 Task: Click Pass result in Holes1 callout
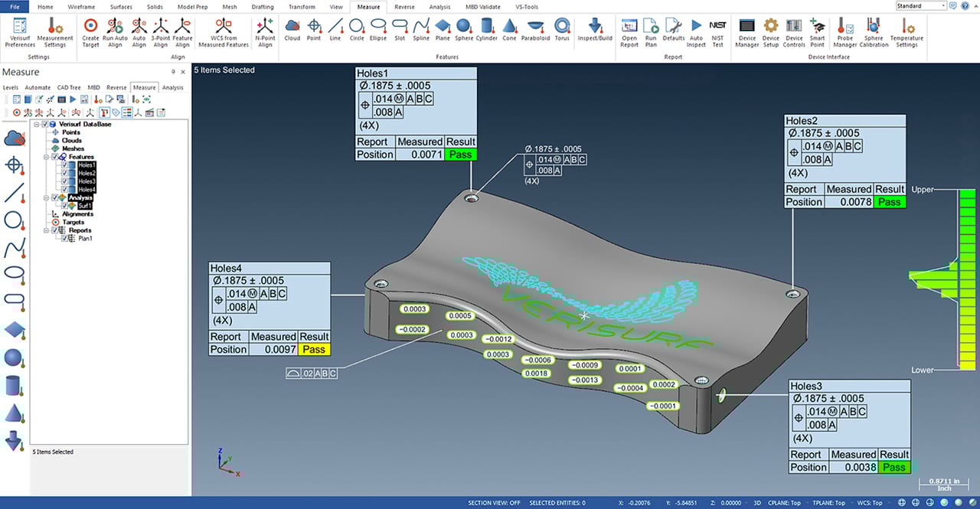click(x=461, y=155)
